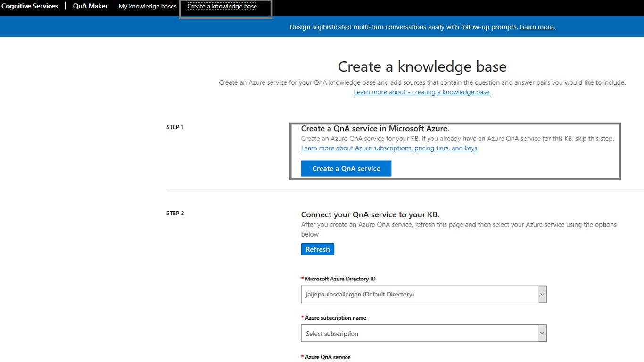Click the 'Create a knowledge base' page heading

pyautogui.click(x=422, y=66)
